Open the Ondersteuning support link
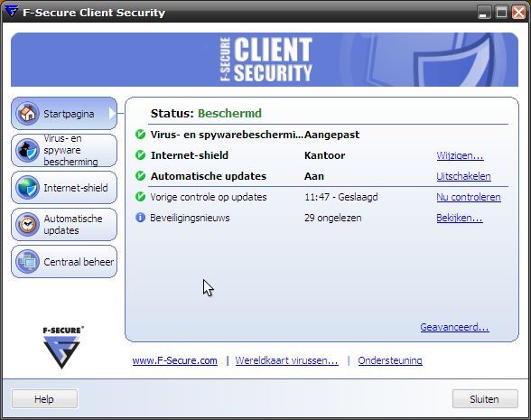Image resolution: width=531 pixels, height=420 pixels. pos(390,360)
